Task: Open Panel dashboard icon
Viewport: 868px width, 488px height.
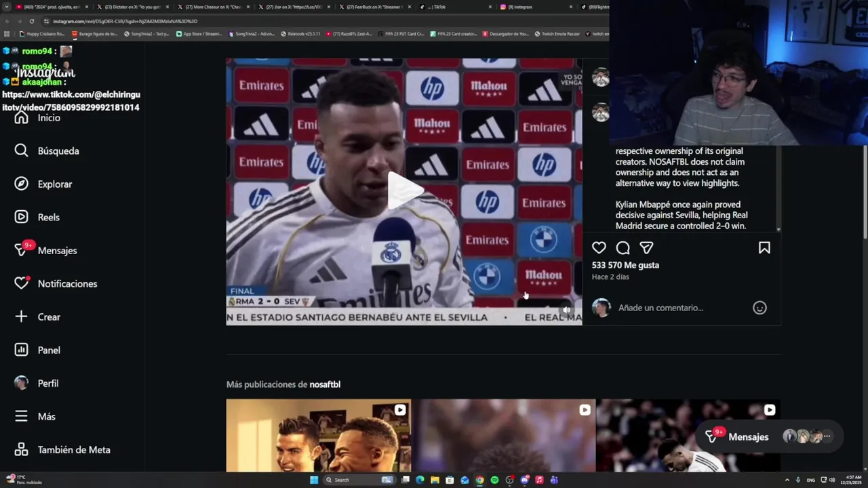Action: pyautogui.click(x=22, y=350)
